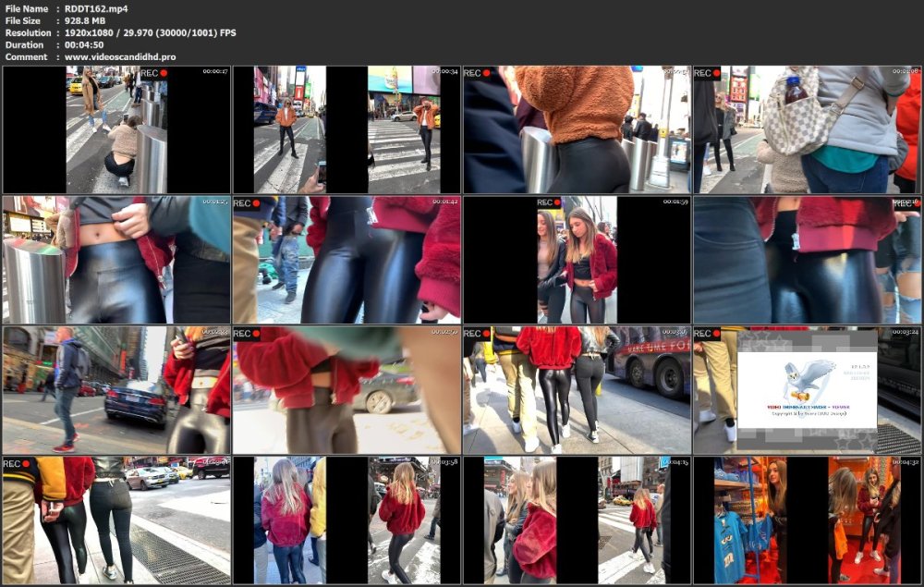Open the thumbnail stamped 00:00:34
The height and width of the screenshot is (587, 924).
click(x=346, y=129)
